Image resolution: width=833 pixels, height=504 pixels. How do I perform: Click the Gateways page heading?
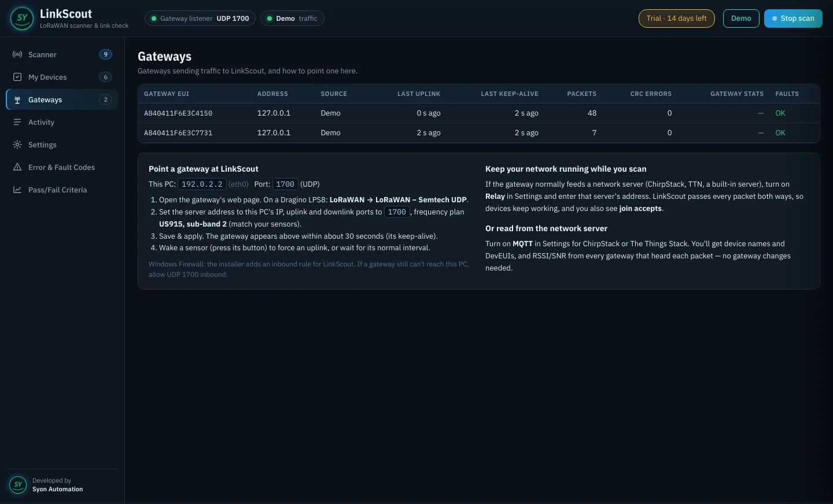pyautogui.click(x=164, y=57)
